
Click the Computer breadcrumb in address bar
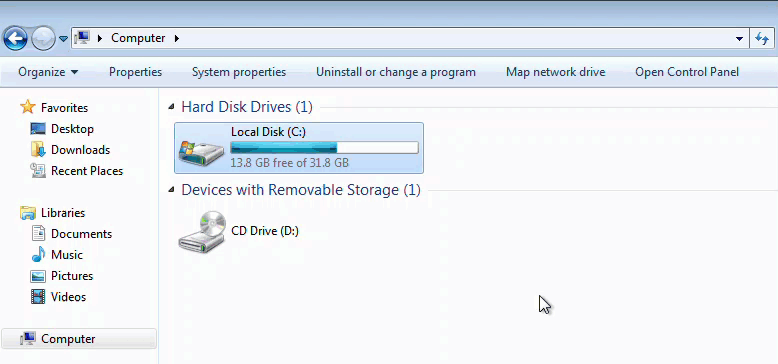pos(138,38)
